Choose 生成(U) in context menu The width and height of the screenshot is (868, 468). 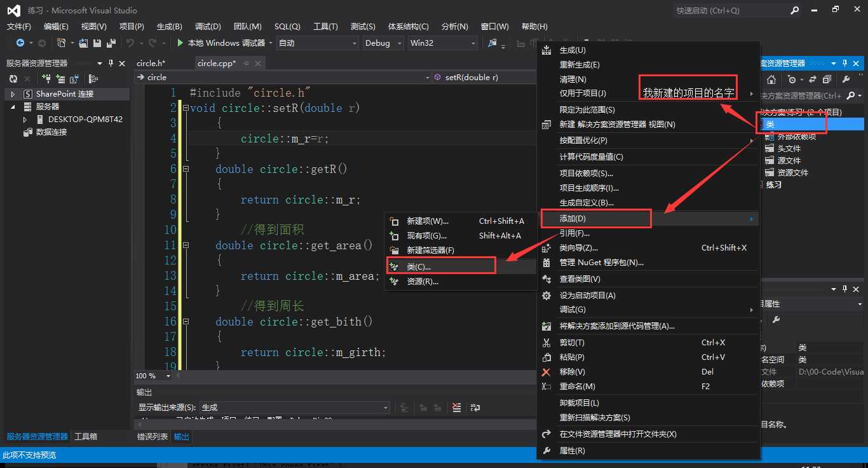[x=649, y=50]
